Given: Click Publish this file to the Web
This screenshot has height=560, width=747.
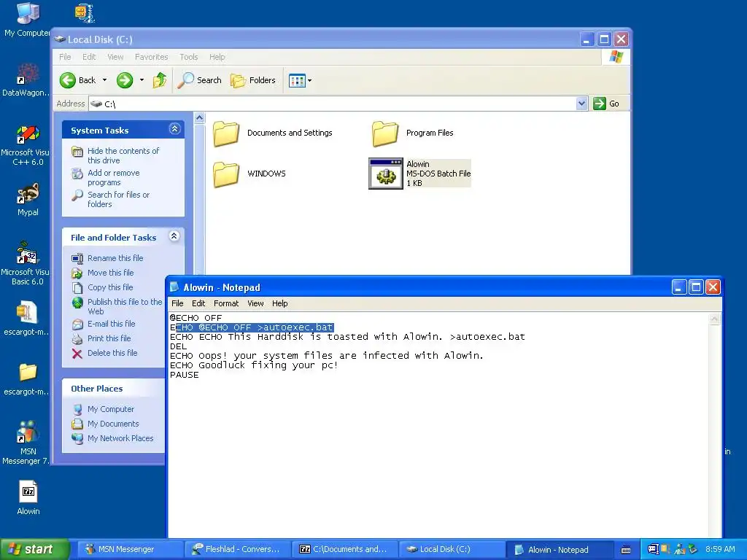Looking at the screenshot, I should tap(124, 306).
